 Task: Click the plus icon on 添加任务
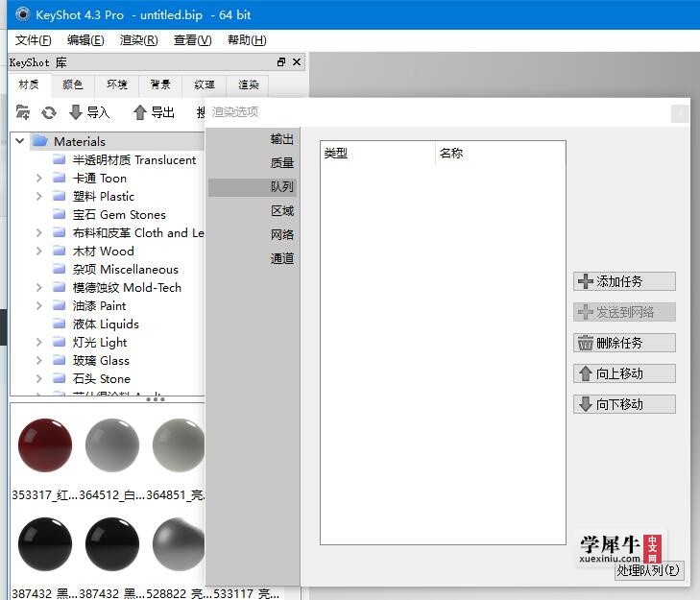[x=586, y=281]
